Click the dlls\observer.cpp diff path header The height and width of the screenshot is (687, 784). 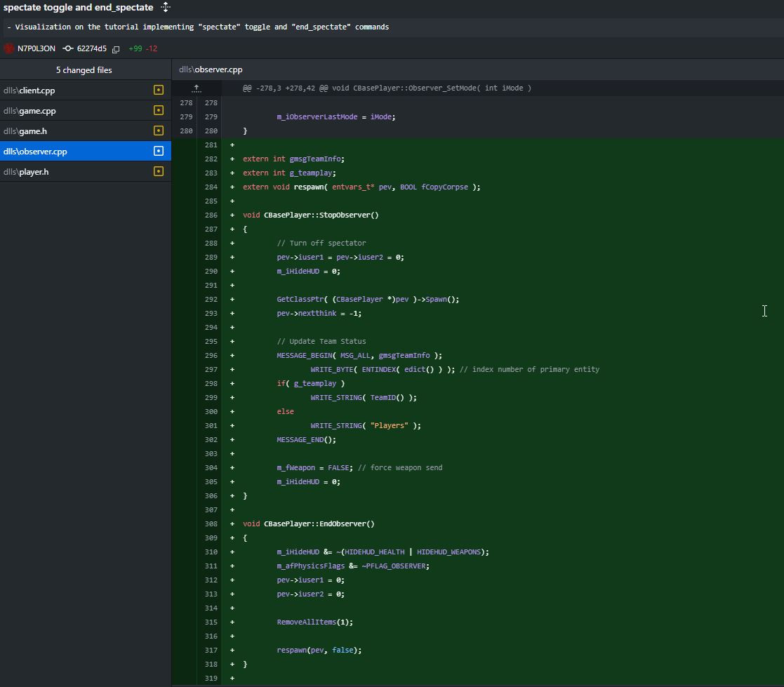[211, 69]
